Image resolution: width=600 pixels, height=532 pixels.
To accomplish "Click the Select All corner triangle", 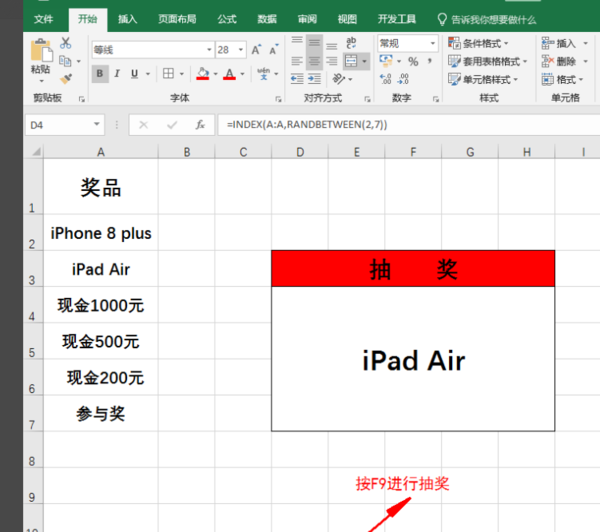I will [x=36, y=152].
